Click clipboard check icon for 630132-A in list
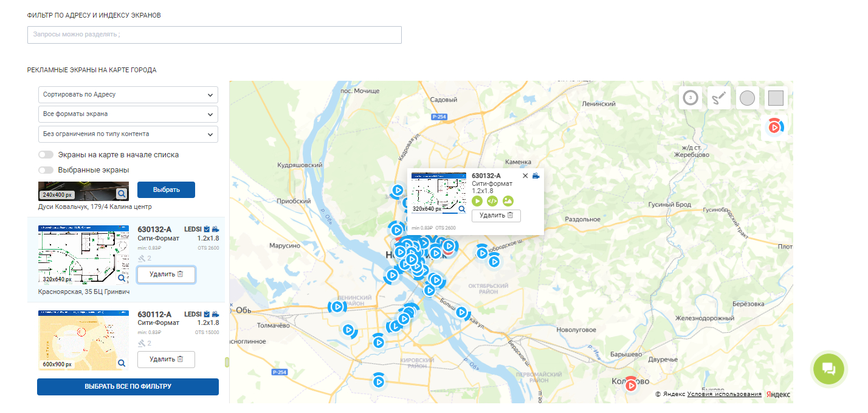The image size is (868, 413). pos(207,229)
